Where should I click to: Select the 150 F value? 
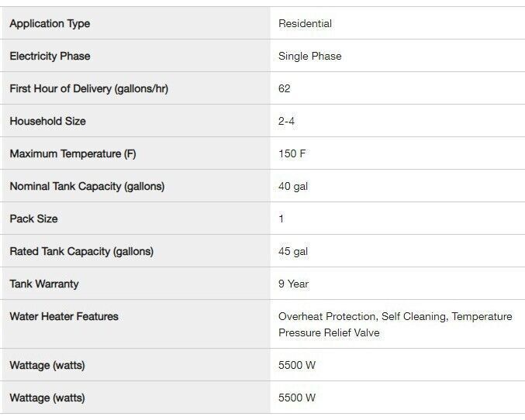(x=292, y=153)
